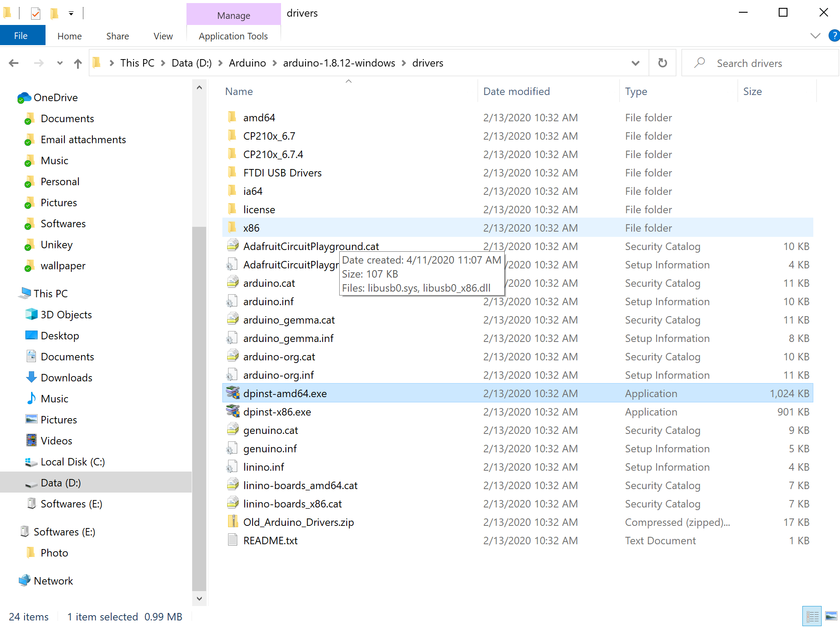Select genuino.inf file name
840x627 pixels.
[x=270, y=448]
